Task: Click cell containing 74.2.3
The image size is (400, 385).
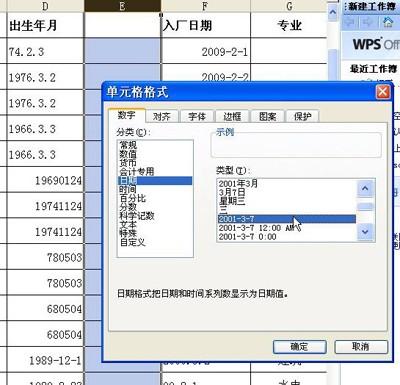Action: [x=45, y=51]
